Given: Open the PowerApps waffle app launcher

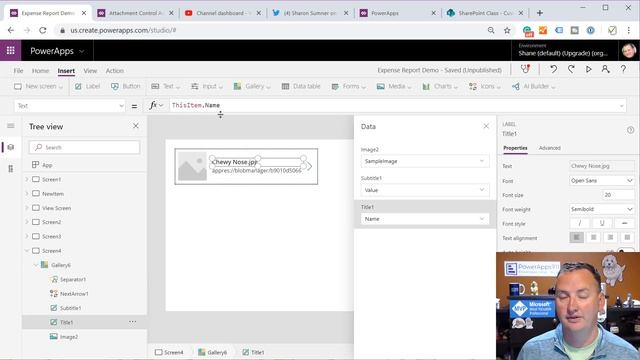Looking at the screenshot, I should 11,51.
